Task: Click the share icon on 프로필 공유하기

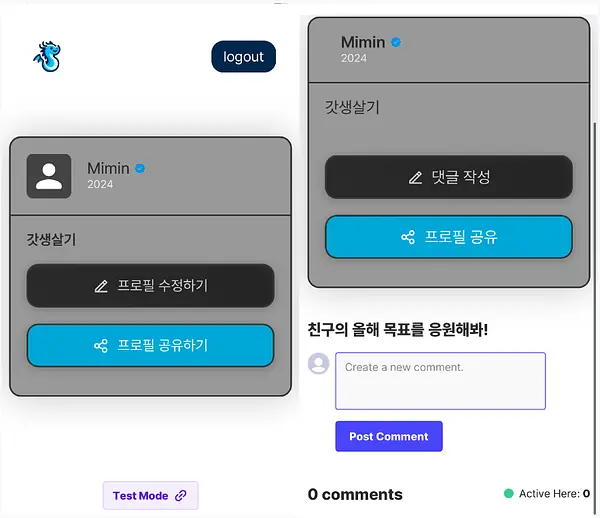Action: [101, 346]
